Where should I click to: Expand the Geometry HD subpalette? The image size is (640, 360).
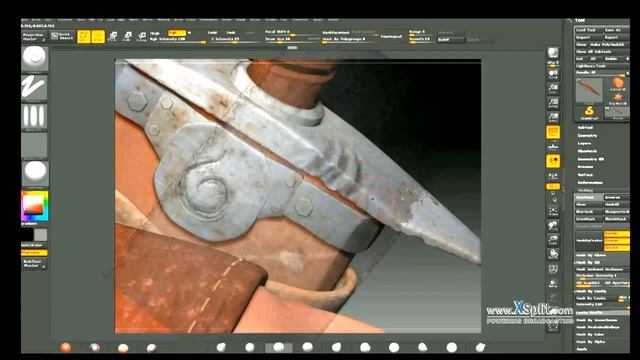[591, 159]
